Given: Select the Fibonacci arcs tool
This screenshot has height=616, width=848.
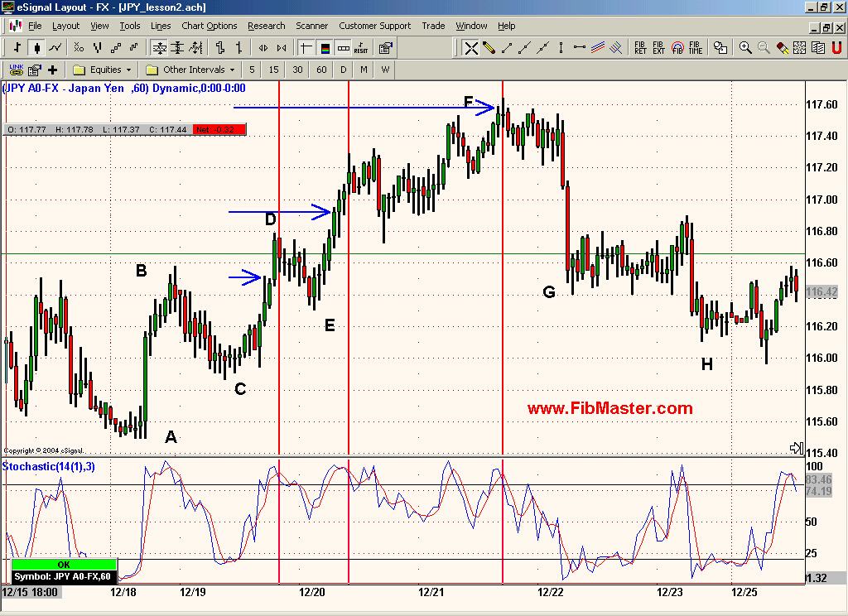Looking at the screenshot, I should click(677, 48).
